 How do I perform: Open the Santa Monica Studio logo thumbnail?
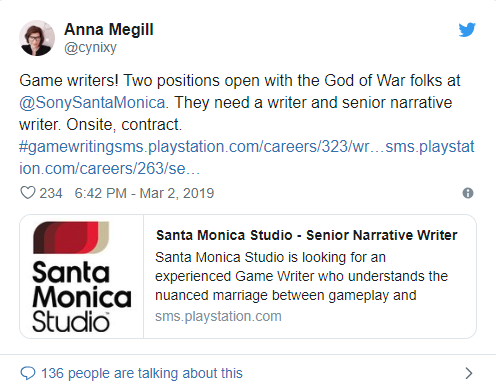point(82,277)
